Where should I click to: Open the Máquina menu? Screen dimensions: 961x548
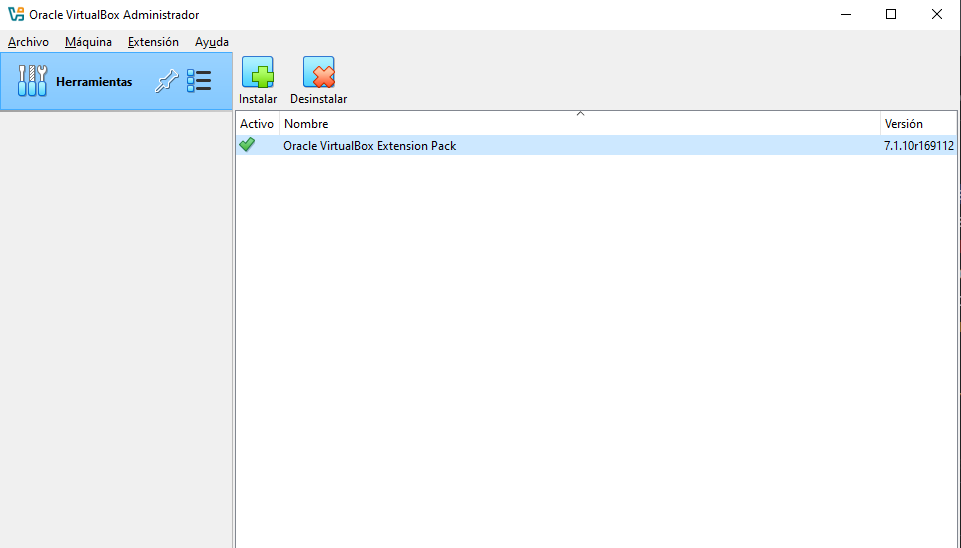click(x=88, y=42)
